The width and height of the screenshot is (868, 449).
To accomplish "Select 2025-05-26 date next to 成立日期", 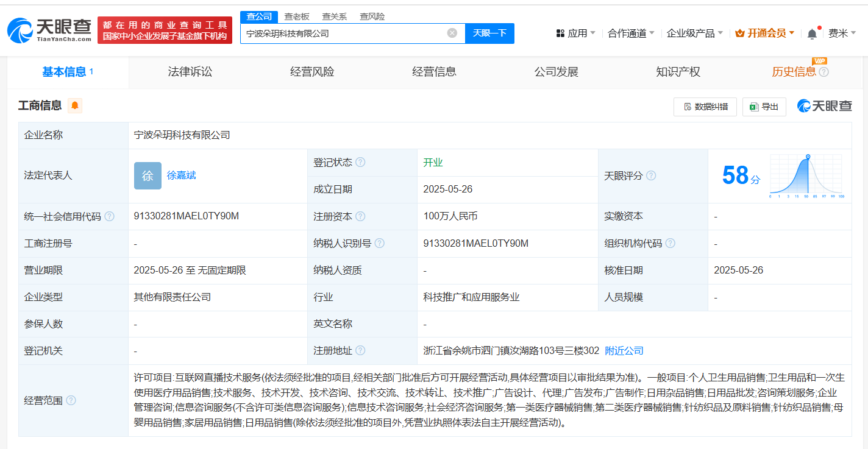I will (x=448, y=189).
